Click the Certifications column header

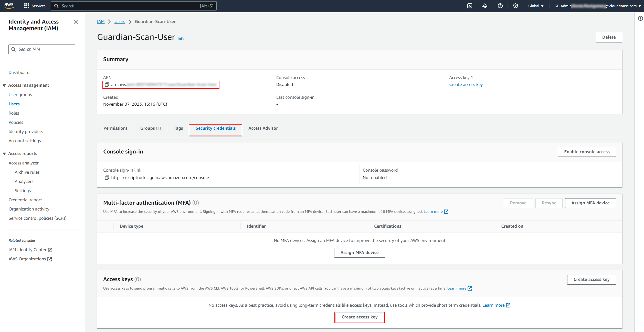click(x=387, y=226)
